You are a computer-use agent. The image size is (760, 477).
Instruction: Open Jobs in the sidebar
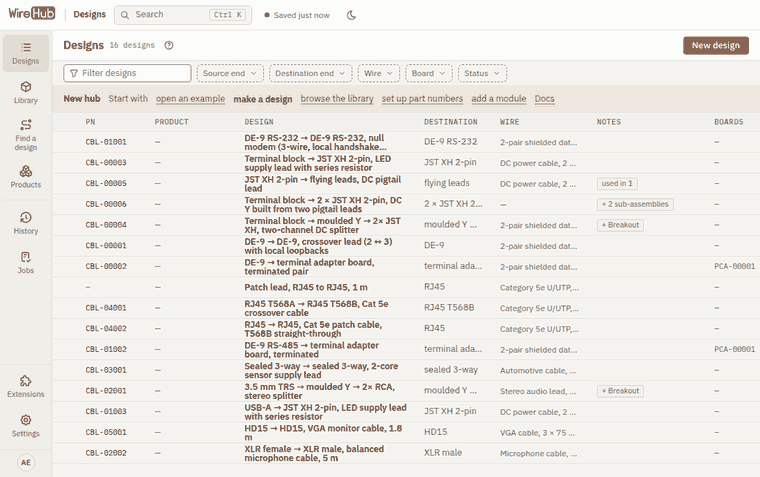coord(26,263)
